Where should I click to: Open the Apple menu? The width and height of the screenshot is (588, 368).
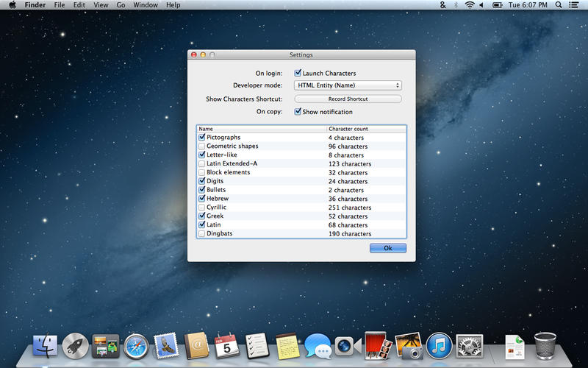(x=12, y=5)
